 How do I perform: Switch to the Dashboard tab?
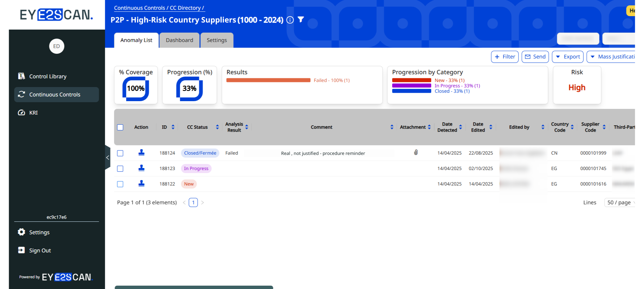179,40
